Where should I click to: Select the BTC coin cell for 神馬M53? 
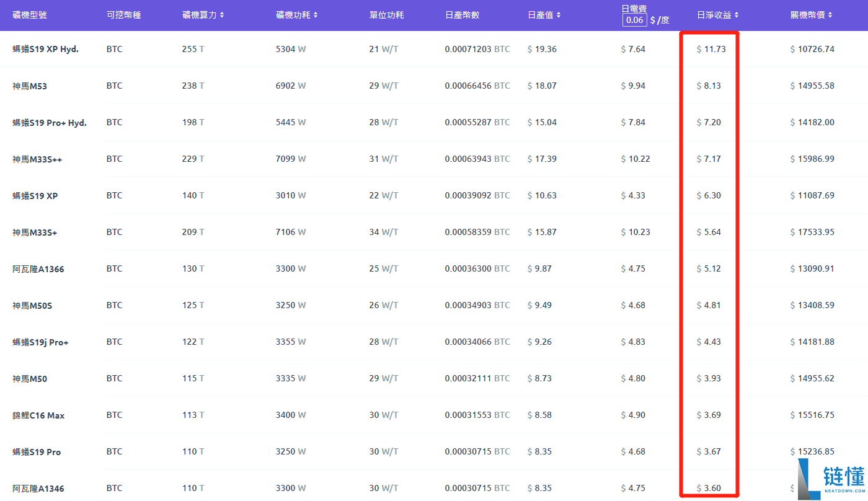click(114, 86)
